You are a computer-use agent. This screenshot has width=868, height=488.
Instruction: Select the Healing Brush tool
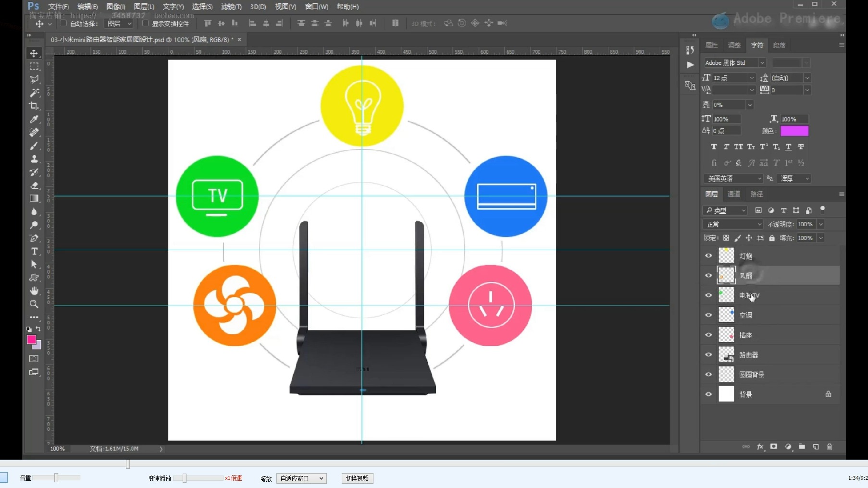pos(34,132)
